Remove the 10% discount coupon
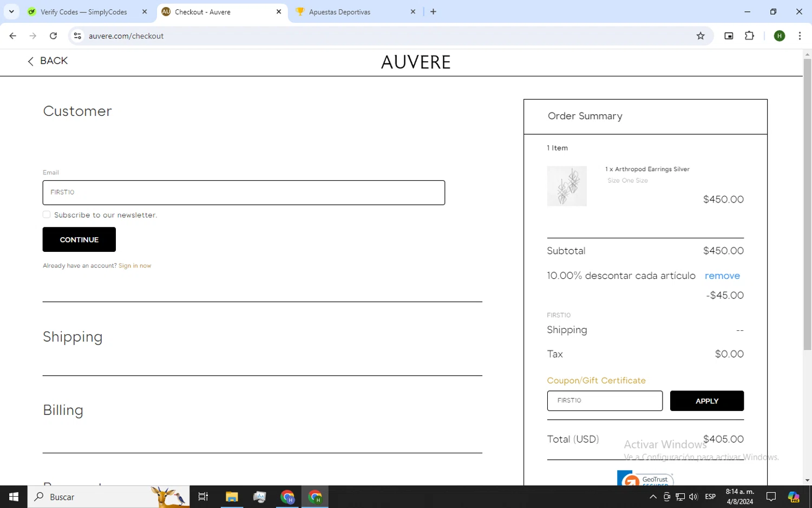Screen dimensions: 812x508 [x=722, y=276]
